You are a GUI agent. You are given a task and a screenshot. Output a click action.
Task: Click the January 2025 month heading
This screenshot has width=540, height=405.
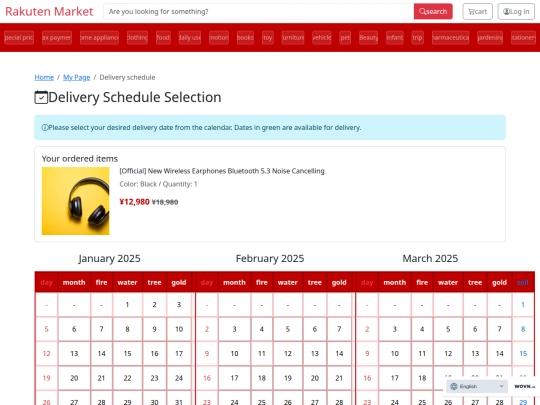click(109, 259)
